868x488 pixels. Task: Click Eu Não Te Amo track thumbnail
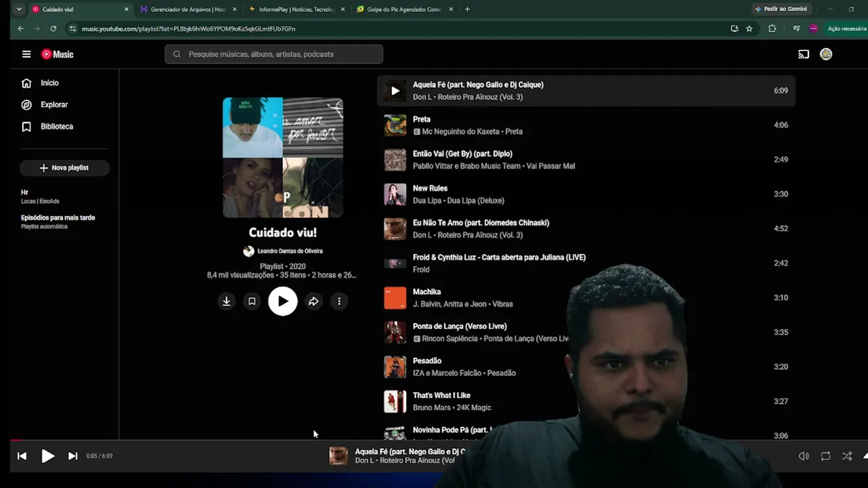tap(395, 229)
